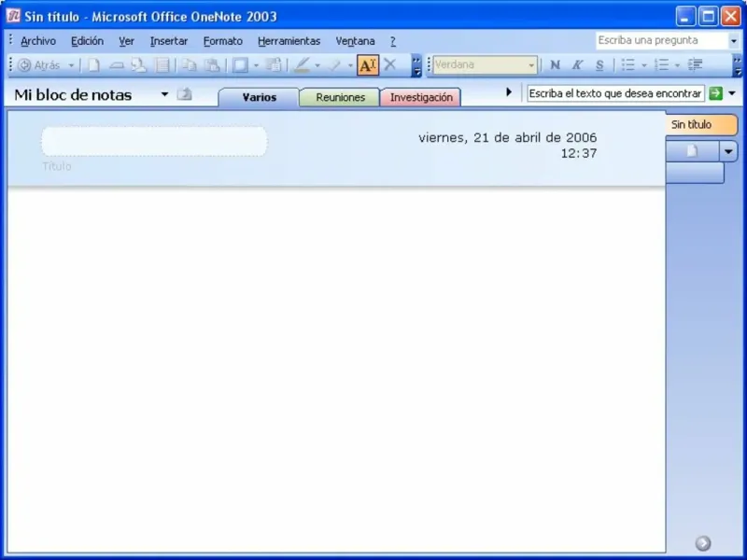Open the Herramientas menu

point(289,41)
